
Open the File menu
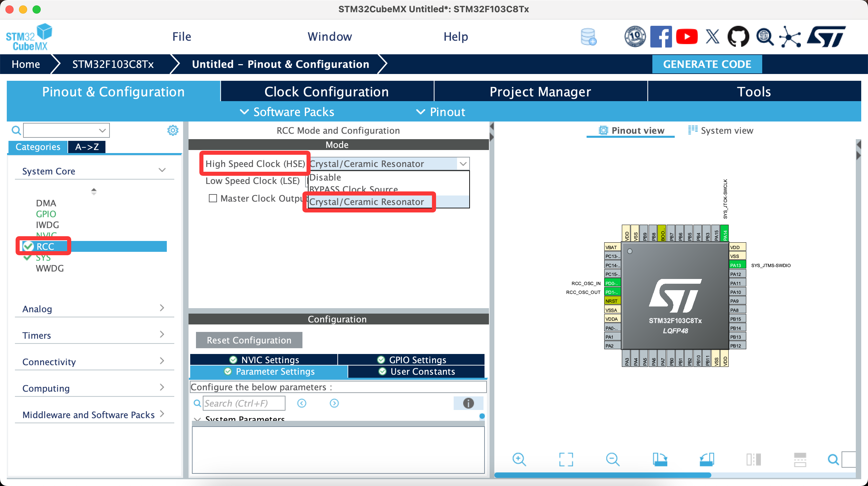pyautogui.click(x=182, y=37)
